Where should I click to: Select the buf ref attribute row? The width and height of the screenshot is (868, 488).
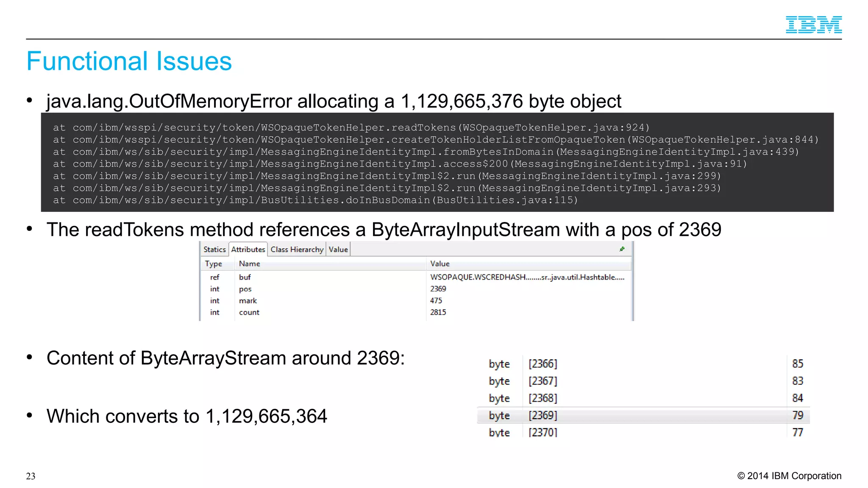(x=245, y=277)
